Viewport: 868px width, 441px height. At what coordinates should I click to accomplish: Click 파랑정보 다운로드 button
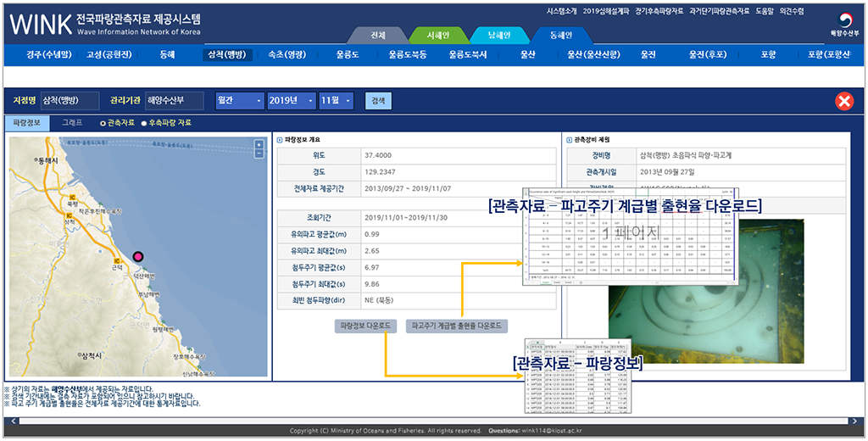pos(365,326)
